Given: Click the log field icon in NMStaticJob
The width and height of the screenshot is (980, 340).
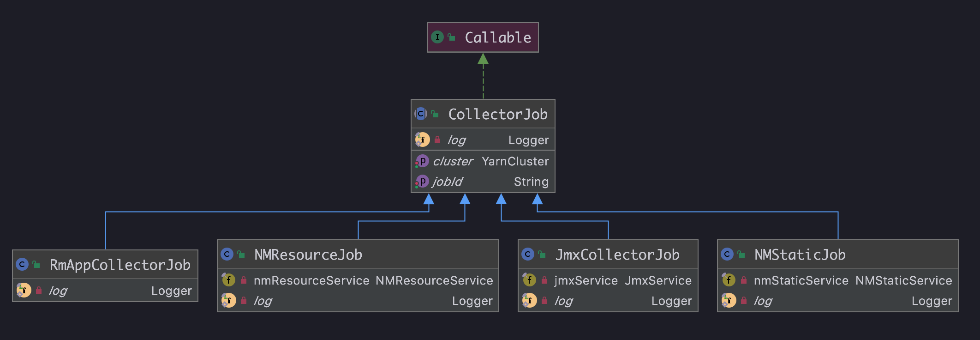Looking at the screenshot, I should [729, 300].
